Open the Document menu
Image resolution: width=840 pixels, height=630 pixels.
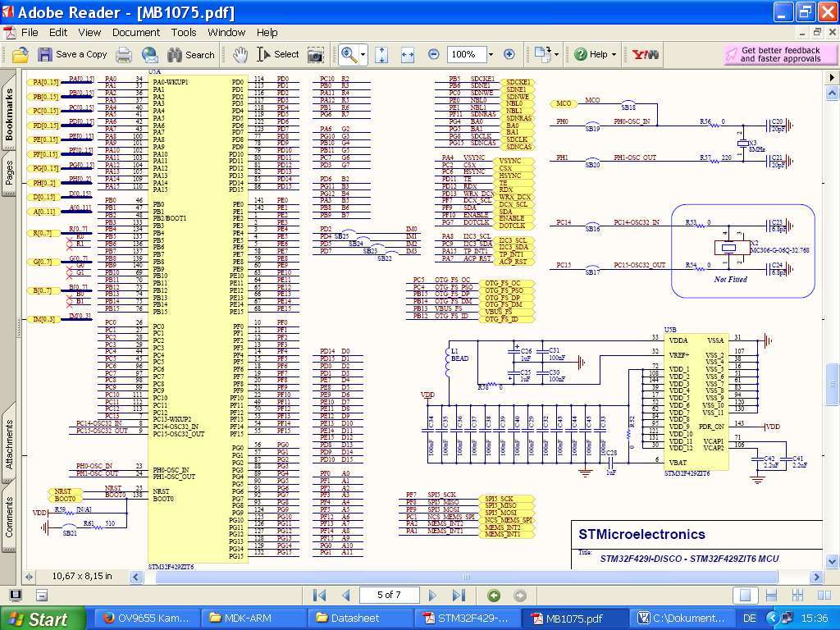[x=136, y=33]
